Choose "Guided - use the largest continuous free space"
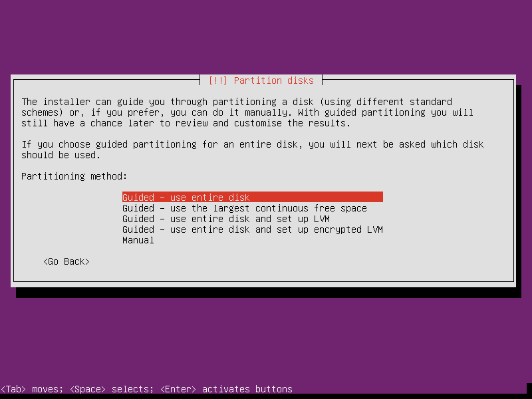Screen dimensions: 532x399 coord(245,208)
